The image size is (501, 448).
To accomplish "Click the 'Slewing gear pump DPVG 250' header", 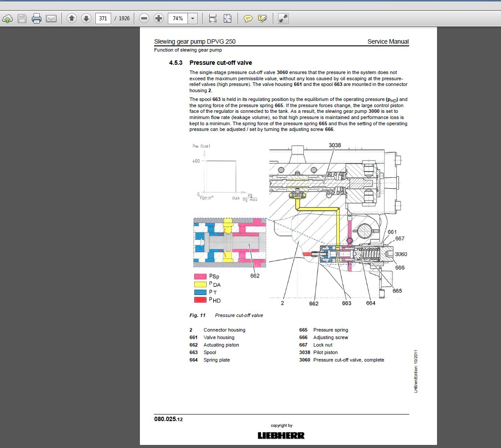I will coord(195,41).
